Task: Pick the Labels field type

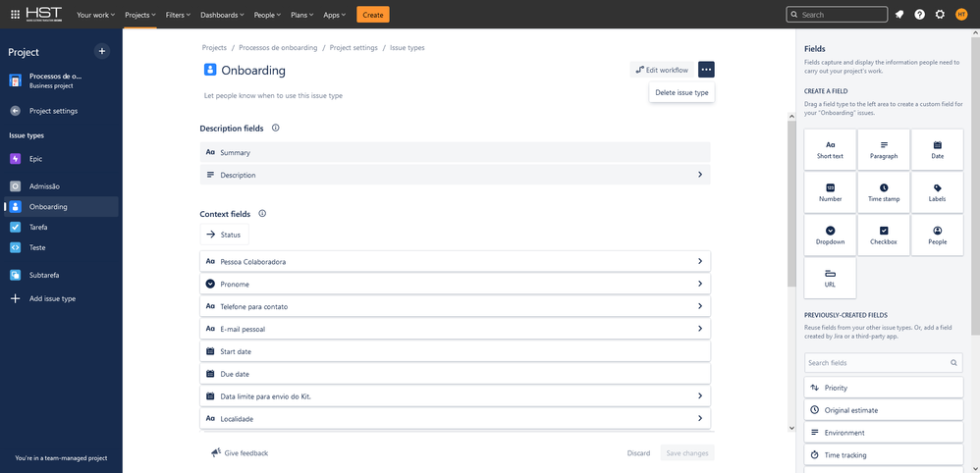Action: 938,192
